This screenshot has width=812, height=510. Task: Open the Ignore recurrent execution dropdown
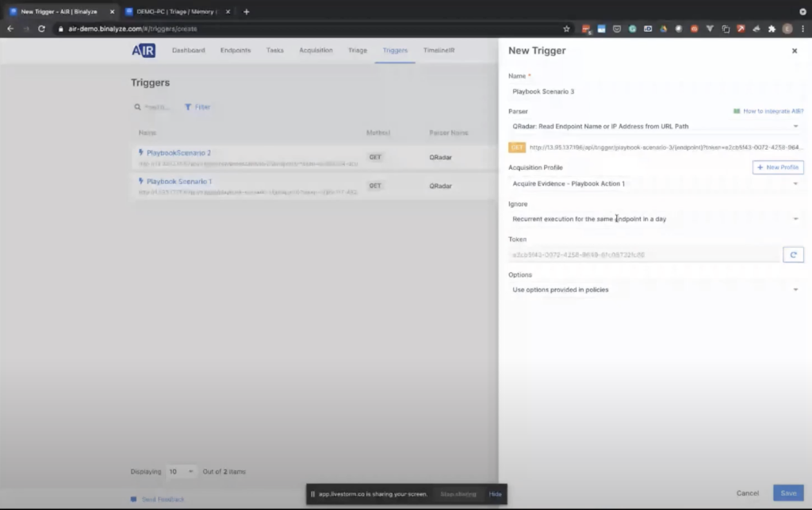pyautogui.click(x=656, y=219)
